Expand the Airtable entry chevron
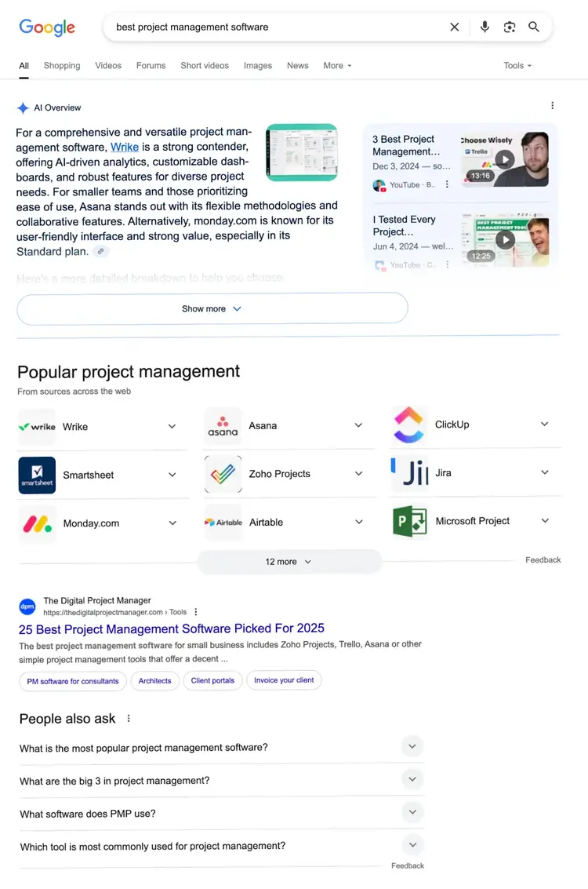 (358, 522)
